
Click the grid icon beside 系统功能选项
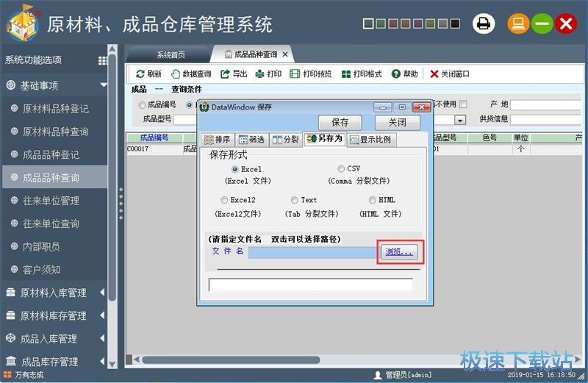coord(102,60)
